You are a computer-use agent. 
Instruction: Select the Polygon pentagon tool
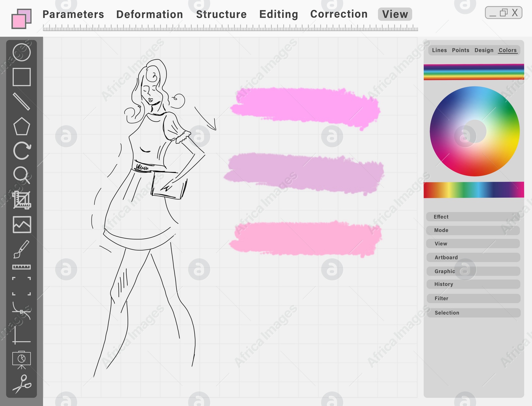click(x=22, y=126)
